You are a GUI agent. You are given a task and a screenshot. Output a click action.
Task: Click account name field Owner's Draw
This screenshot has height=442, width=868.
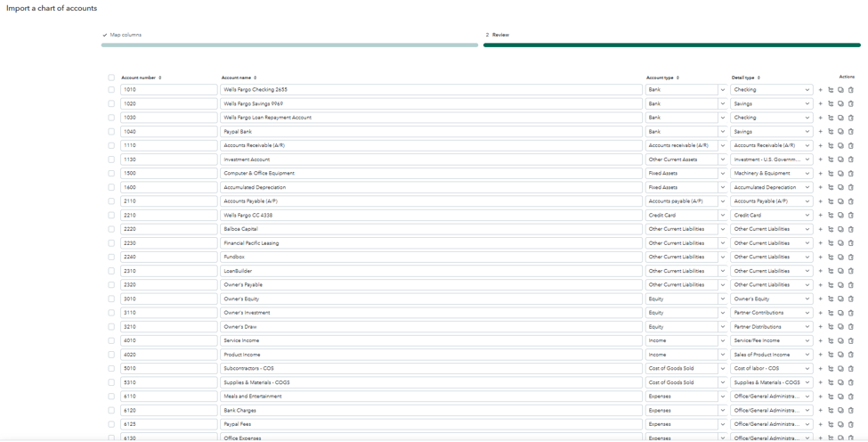click(x=431, y=327)
